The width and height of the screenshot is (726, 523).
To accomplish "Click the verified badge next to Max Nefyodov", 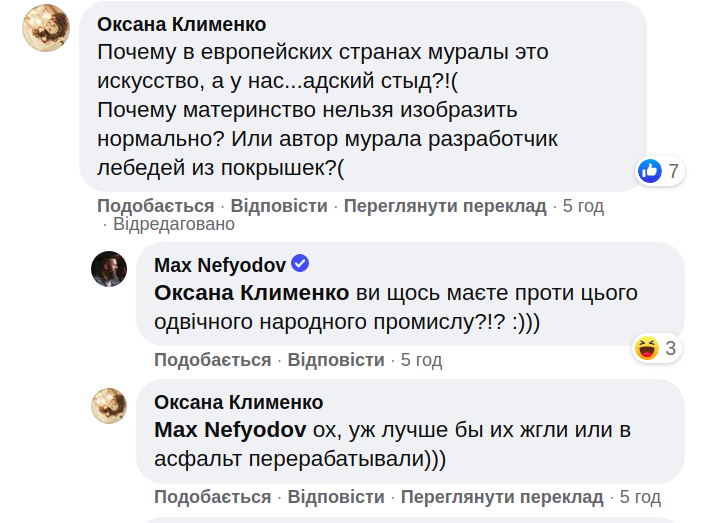I will pyautogui.click(x=299, y=264).
